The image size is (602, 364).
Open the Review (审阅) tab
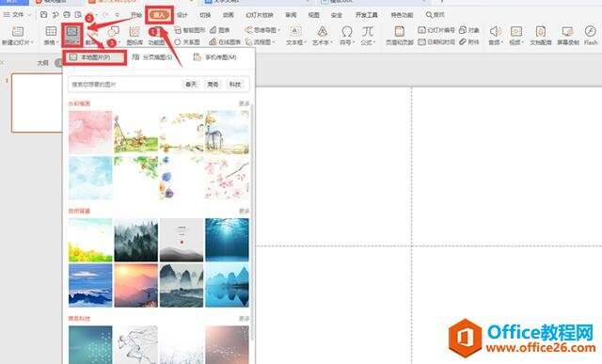coord(291,15)
